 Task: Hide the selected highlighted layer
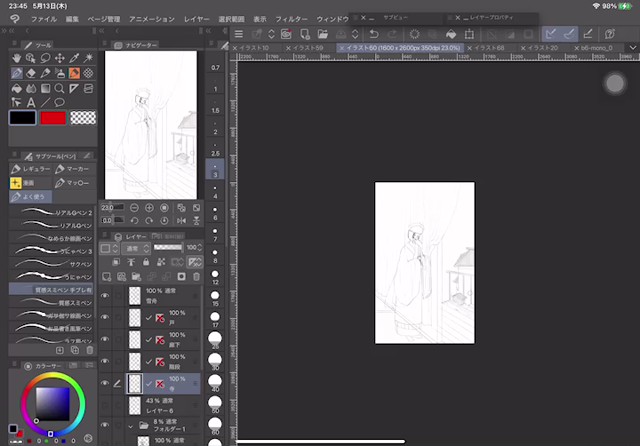pos(105,383)
